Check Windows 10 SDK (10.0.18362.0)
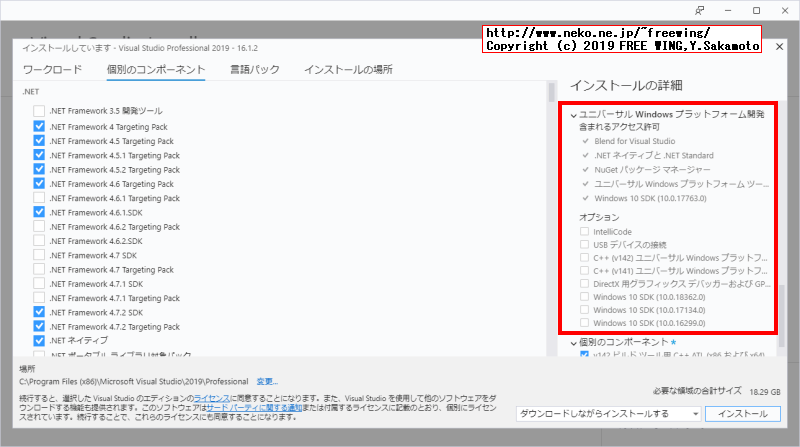The height and width of the screenshot is (447, 800). [x=584, y=296]
